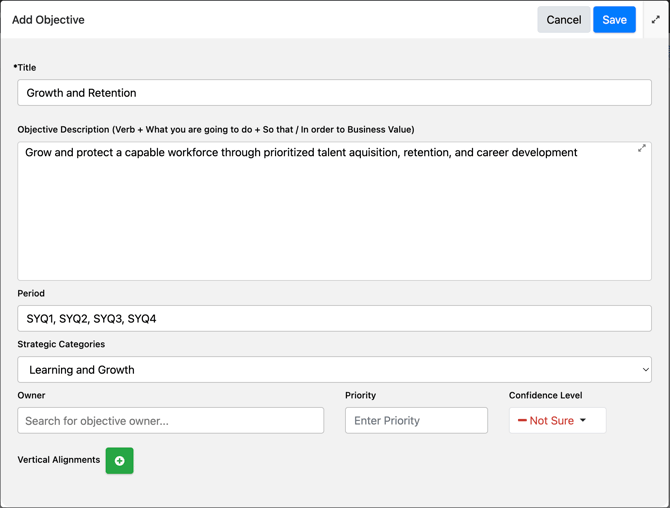Click the chevron on Learning and Growth select
The height and width of the screenshot is (508, 670).
point(645,370)
